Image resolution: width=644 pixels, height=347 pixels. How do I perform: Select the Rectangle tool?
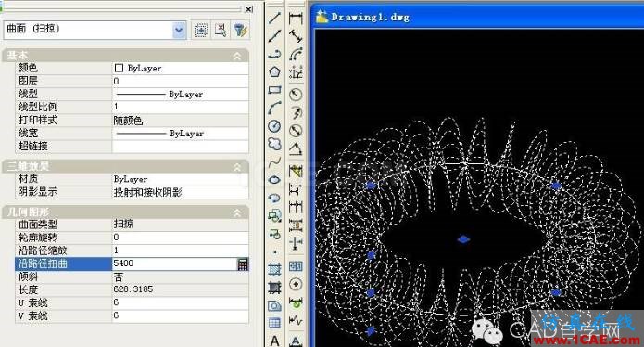(274, 90)
